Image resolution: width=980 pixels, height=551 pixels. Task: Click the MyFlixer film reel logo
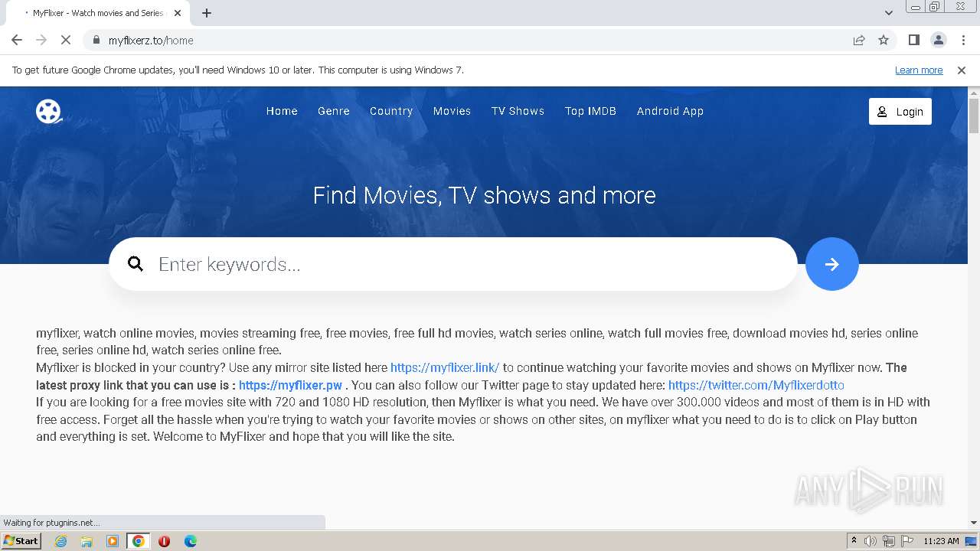pos(49,111)
